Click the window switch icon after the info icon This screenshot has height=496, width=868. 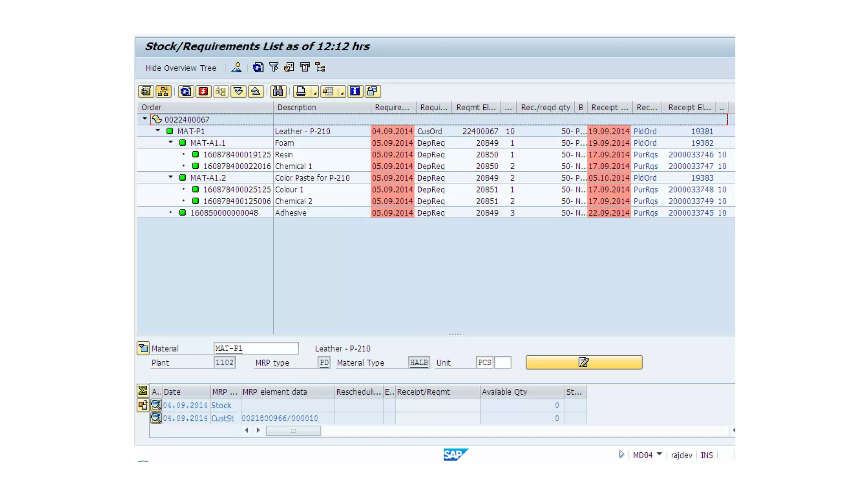tap(373, 91)
